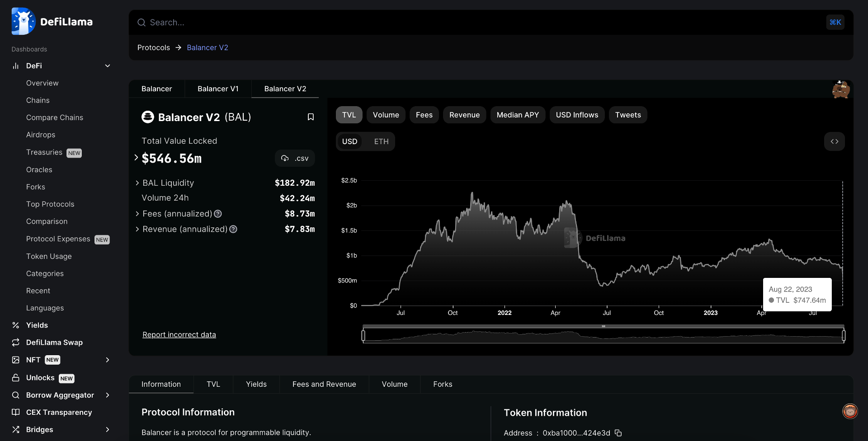
Task: Switch to the Forks section tab
Action: pos(443,384)
